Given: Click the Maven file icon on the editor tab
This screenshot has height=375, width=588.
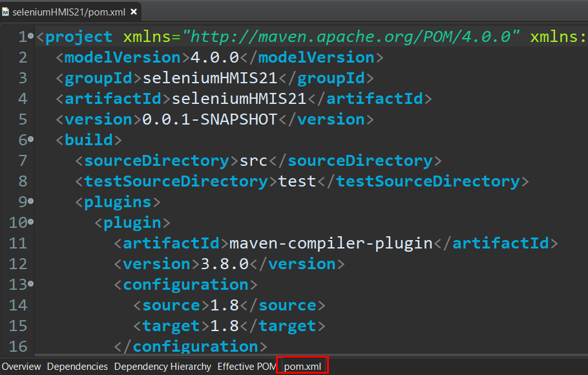Looking at the screenshot, I should 6,11.
